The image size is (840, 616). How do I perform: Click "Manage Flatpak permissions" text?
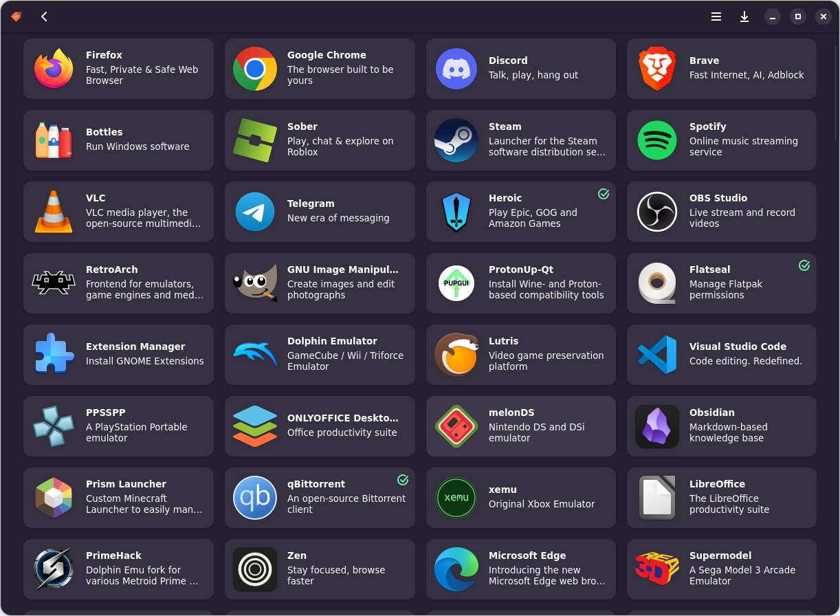726,289
